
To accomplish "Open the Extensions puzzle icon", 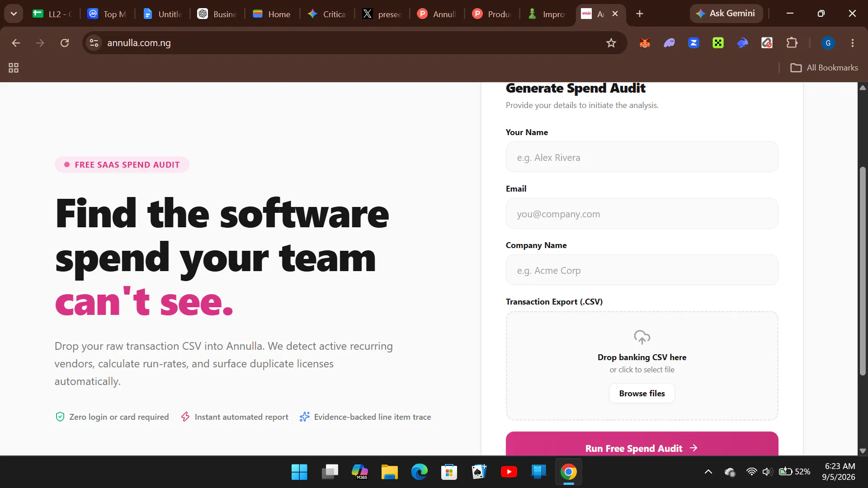I will [792, 43].
